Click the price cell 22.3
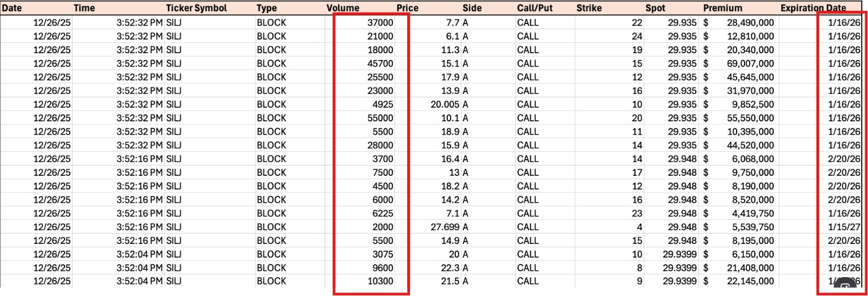The height and width of the screenshot is (296, 868). tap(451, 268)
